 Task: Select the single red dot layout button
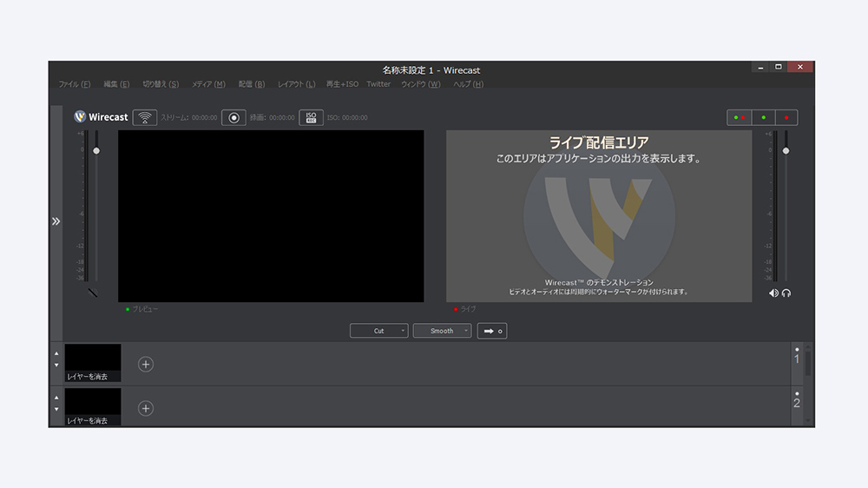coord(786,117)
